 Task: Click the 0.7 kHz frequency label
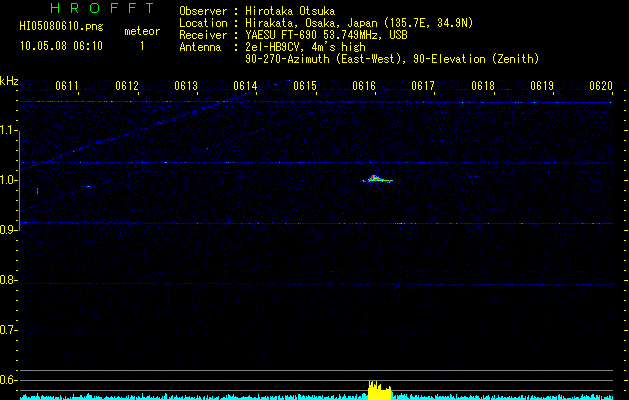click(7, 330)
